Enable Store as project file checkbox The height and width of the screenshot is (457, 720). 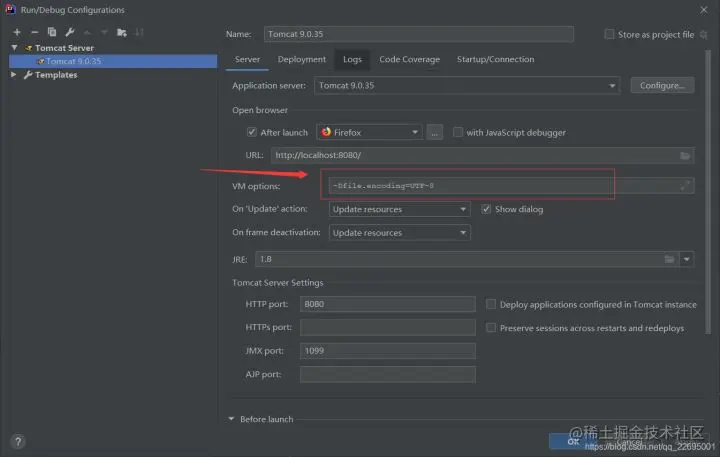point(609,34)
